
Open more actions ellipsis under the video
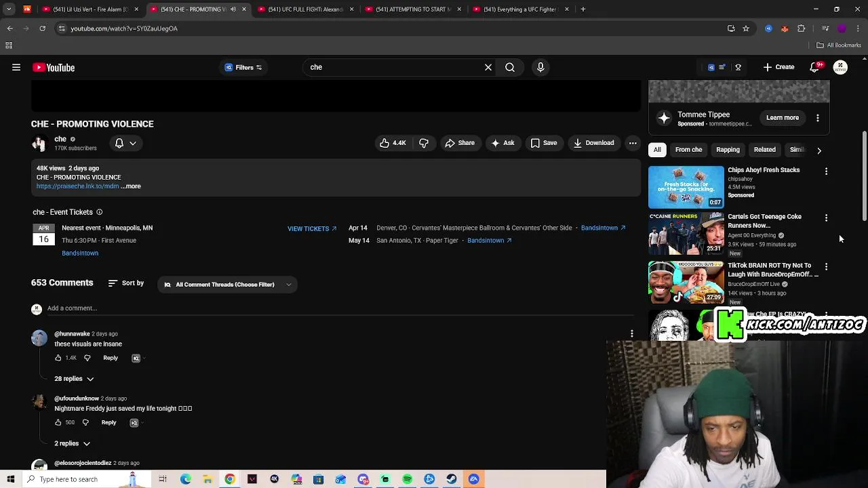click(x=633, y=143)
